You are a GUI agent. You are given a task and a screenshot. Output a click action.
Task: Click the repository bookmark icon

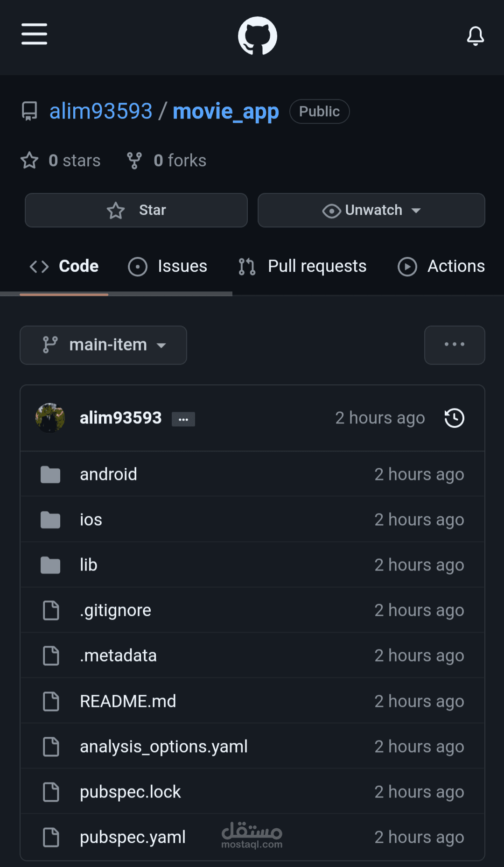point(29,111)
